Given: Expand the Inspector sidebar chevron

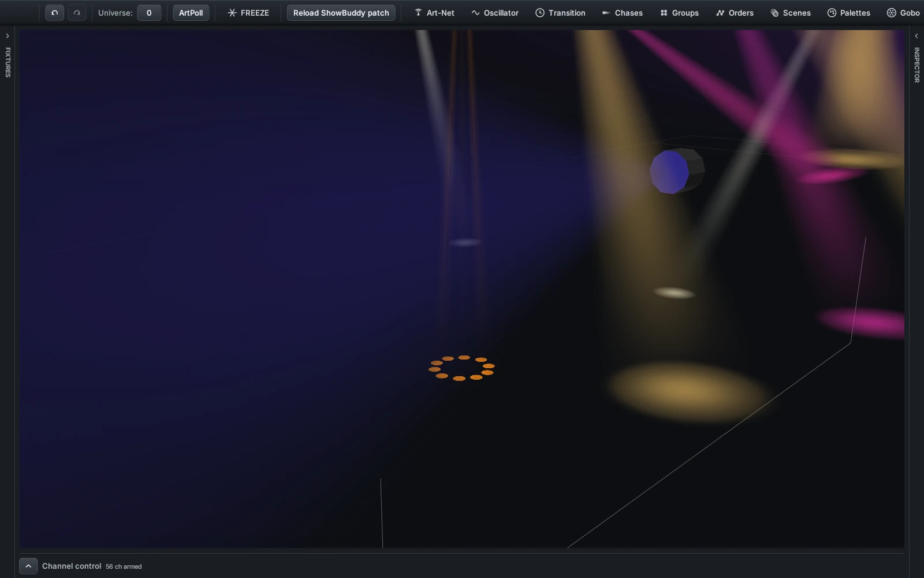Looking at the screenshot, I should click(916, 36).
